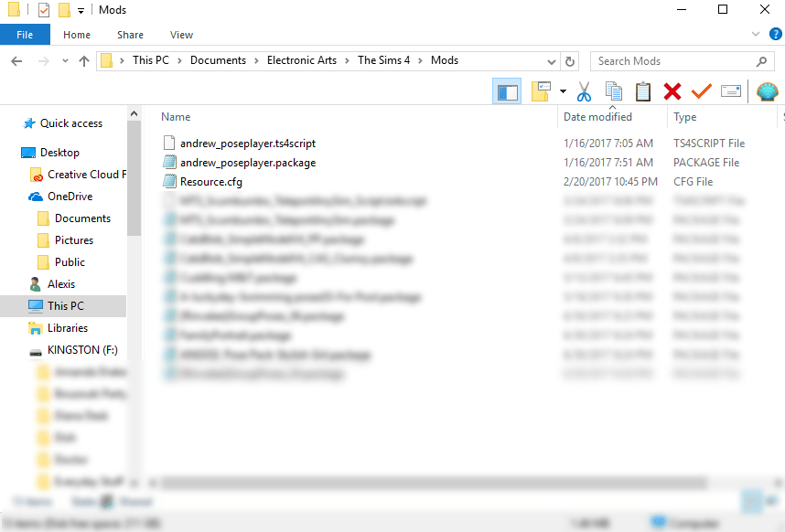Screen dimensions: 785x532
Task: Click Electronic Arts in the address path
Action: click(x=301, y=60)
